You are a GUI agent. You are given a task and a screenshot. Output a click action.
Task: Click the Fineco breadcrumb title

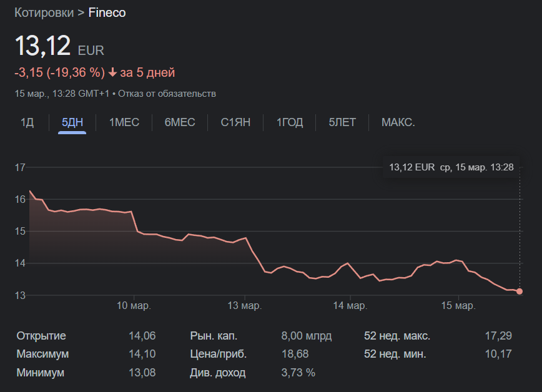(x=107, y=12)
